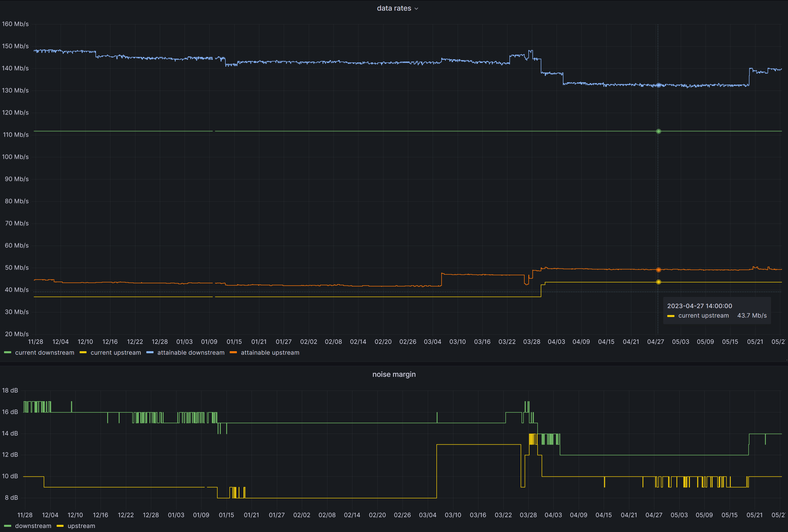Screen dimensions: 788x532
Task: Toggle current downstream series in legend
Action: 45,353
